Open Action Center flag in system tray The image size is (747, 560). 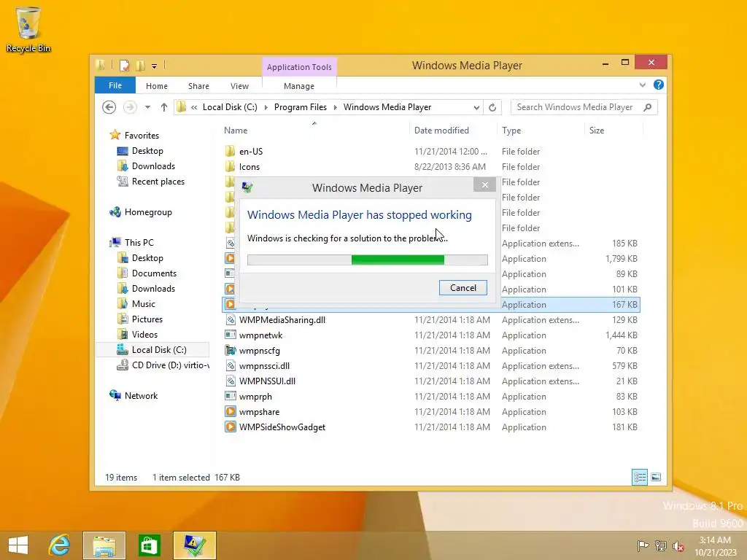[643, 545]
